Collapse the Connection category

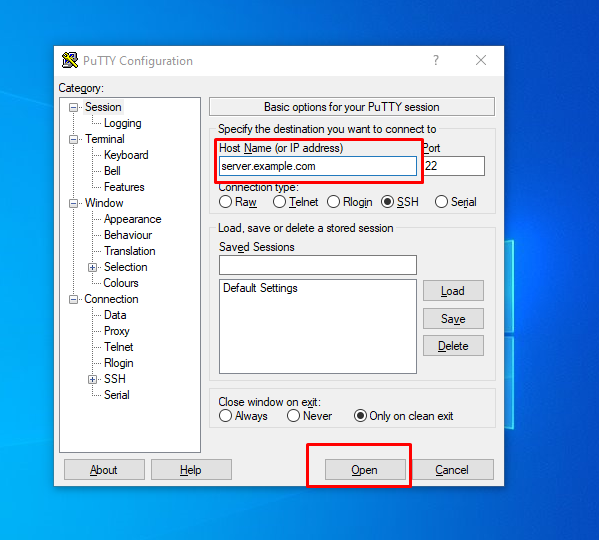tap(73, 299)
